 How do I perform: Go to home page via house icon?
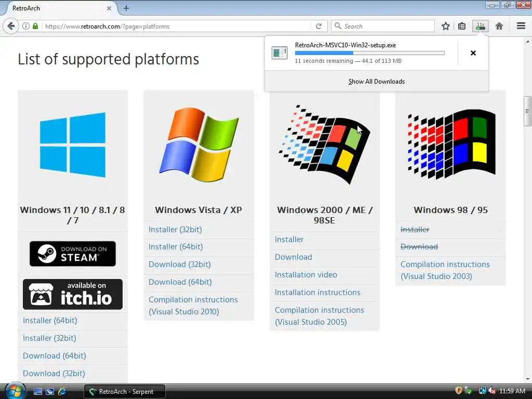click(499, 26)
